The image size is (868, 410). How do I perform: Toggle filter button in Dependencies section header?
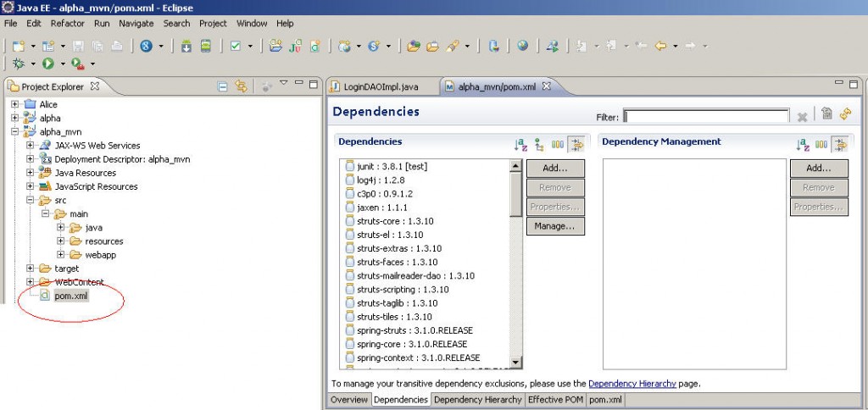click(x=576, y=145)
